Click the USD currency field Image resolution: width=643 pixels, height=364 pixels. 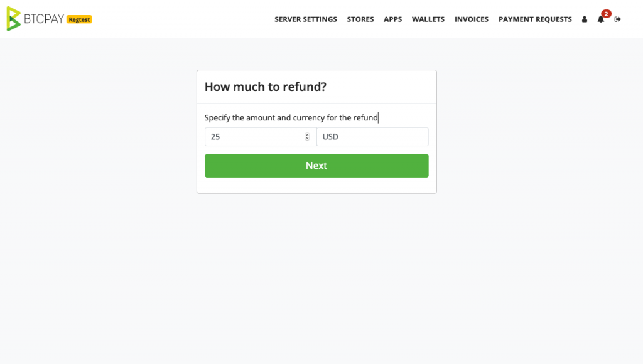(x=372, y=137)
